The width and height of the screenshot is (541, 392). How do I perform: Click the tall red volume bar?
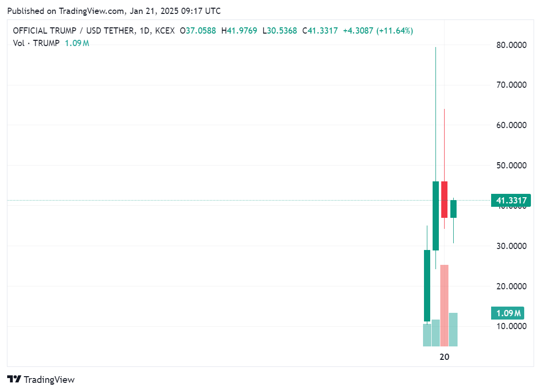click(445, 305)
